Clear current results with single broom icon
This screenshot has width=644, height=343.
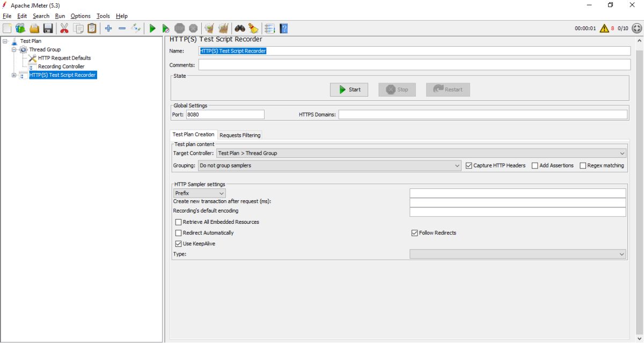click(209, 28)
